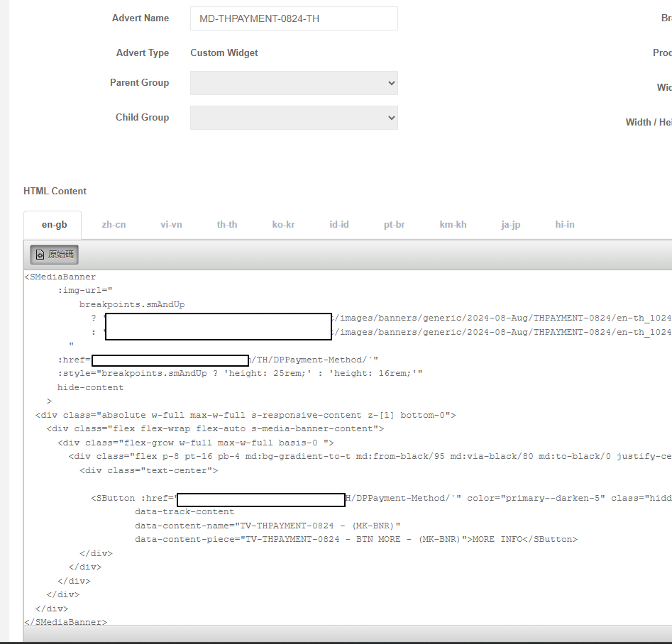Click the data-track-content attribute line
The width and height of the screenshot is (672, 644).
point(184,511)
